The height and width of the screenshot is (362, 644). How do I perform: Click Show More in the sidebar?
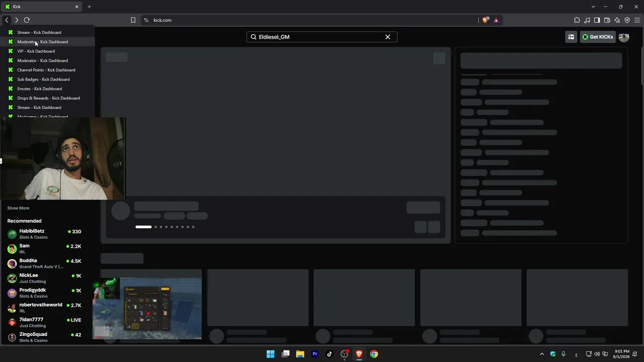pos(18,208)
